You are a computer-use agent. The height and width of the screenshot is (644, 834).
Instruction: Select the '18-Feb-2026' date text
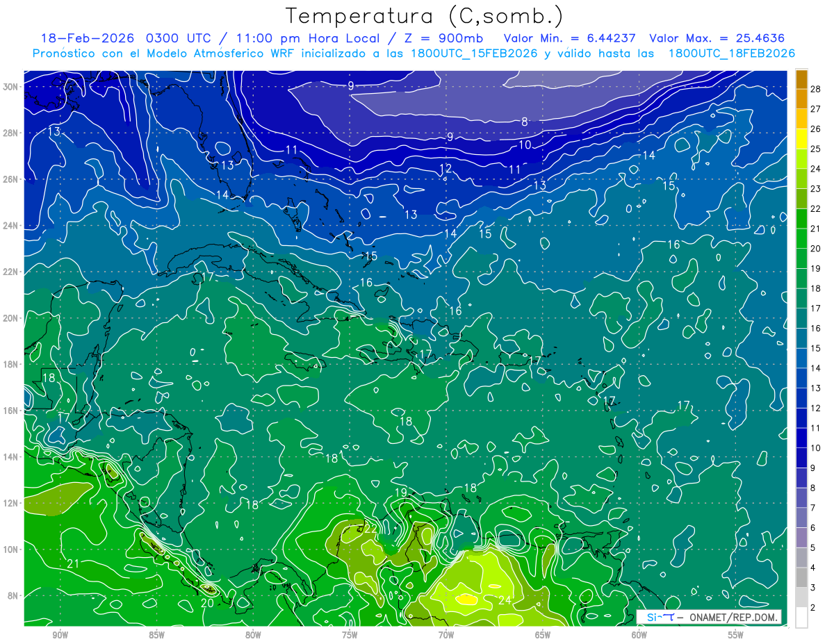click(x=88, y=38)
